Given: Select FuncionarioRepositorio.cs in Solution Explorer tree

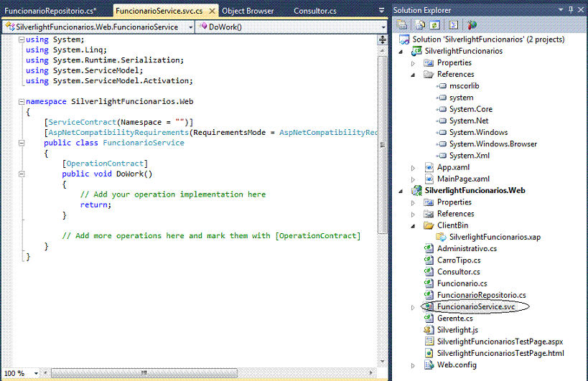Looking at the screenshot, I should (x=482, y=295).
